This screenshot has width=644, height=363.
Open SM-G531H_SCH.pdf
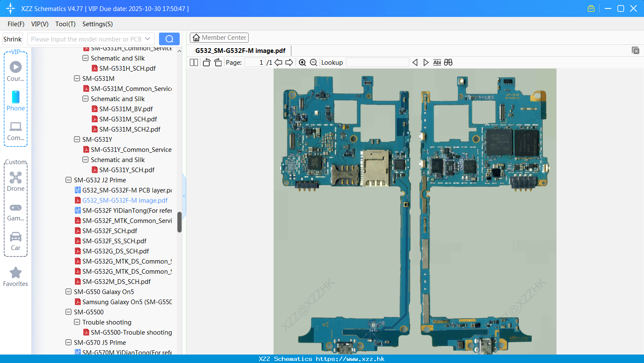coord(127,69)
